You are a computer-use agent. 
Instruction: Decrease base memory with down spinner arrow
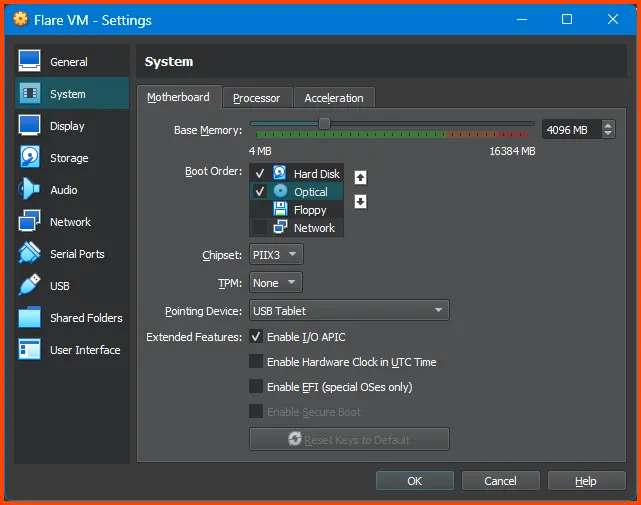click(608, 134)
